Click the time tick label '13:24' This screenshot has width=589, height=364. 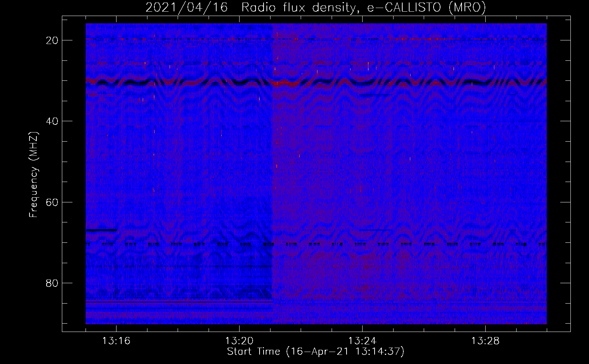pyautogui.click(x=362, y=341)
